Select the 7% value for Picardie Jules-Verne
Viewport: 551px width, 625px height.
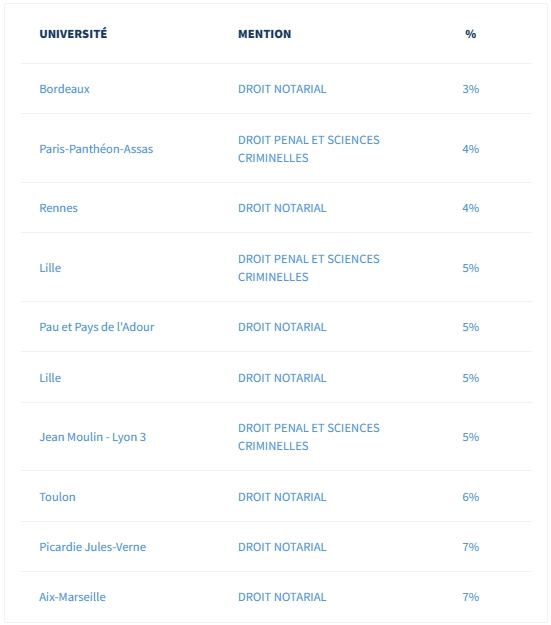pyautogui.click(x=471, y=547)
